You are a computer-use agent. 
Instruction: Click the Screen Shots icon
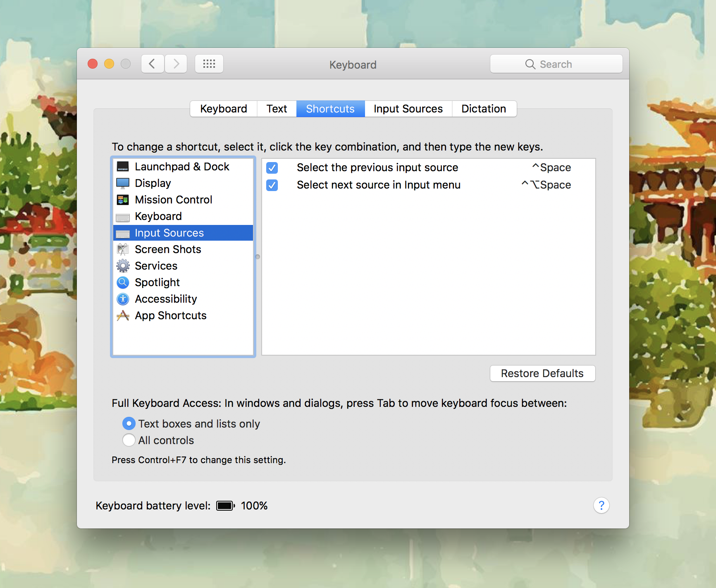click(123, 249)
